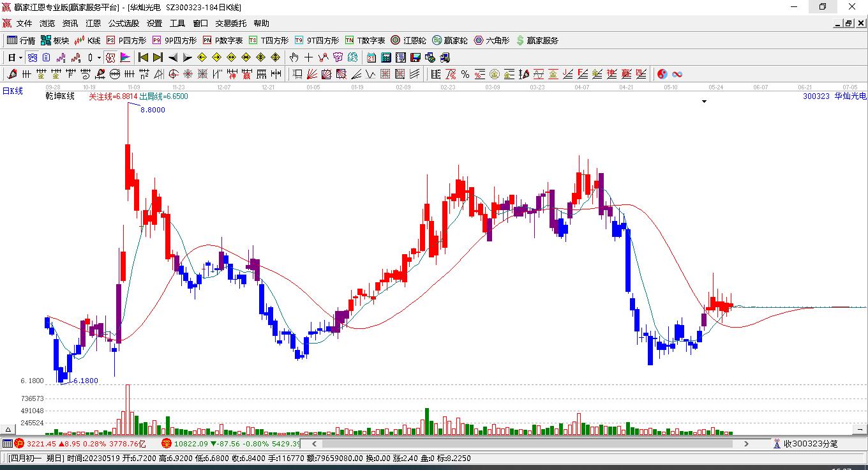Click the 深 Shenzhen index indicator
Screen dimensions: 868x470
166,443
